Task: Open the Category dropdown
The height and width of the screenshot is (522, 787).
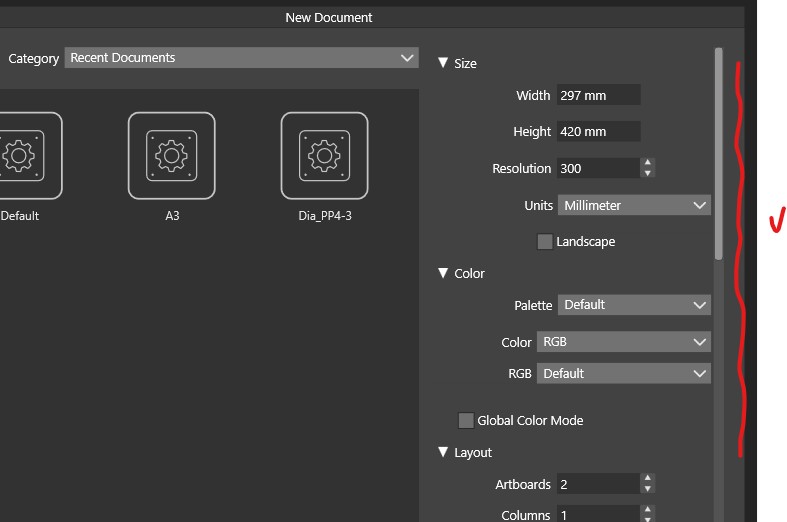Action: pyautogui.click(x=241, y=58)
